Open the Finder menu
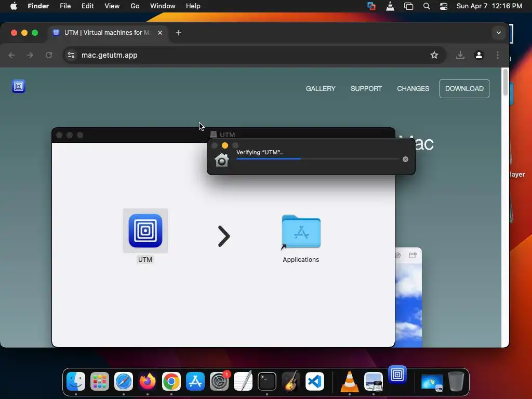The height and width of the screenshot is (399, 532). pos(38,6)
